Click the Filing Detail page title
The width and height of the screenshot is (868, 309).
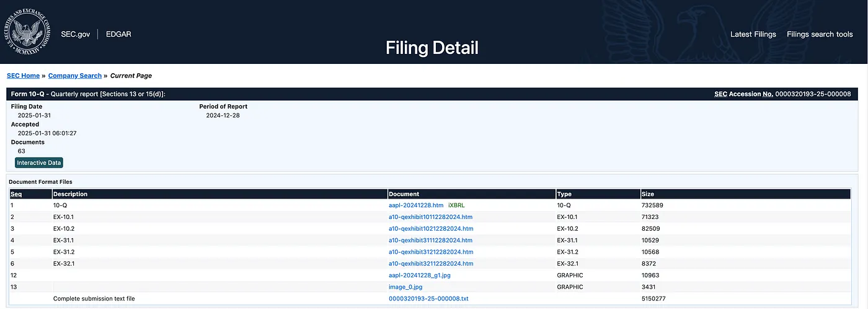click(432, 48)
